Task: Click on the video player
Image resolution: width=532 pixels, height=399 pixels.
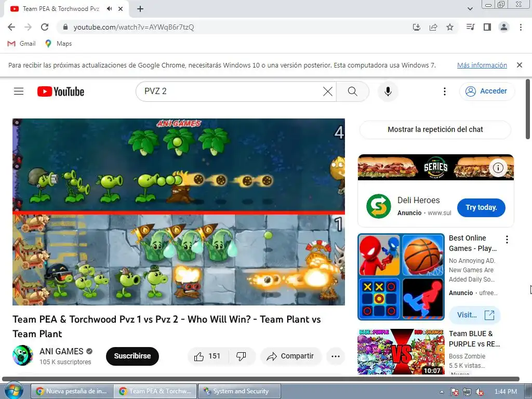Action: [x=179, y=212]
